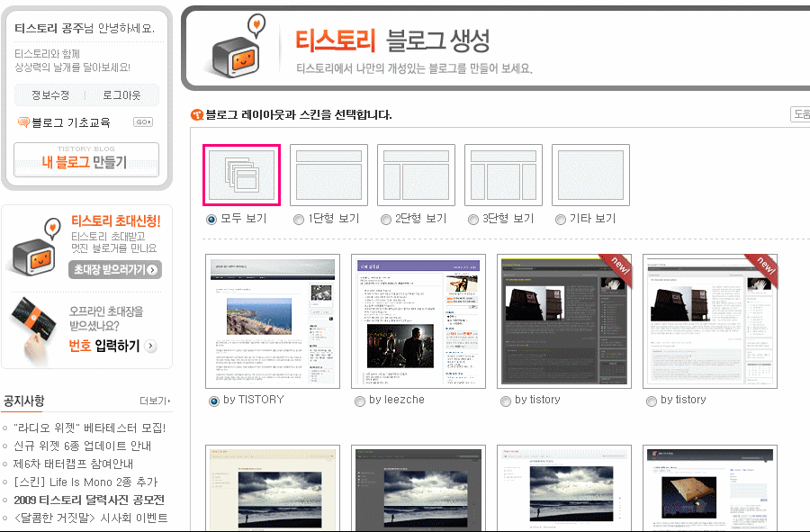Open the light new skin thumbnail with ribbon
Viewport: 810px width, 532px height.
(x=710, y=321)
